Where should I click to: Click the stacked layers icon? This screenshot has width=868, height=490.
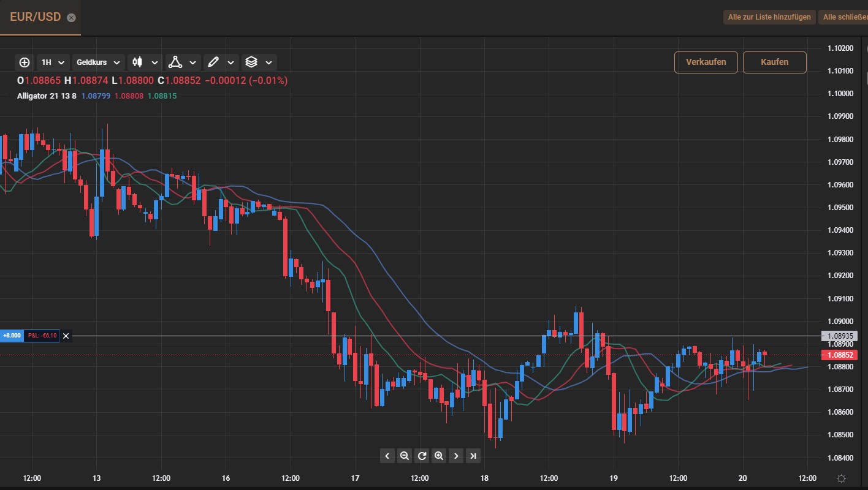251,62
